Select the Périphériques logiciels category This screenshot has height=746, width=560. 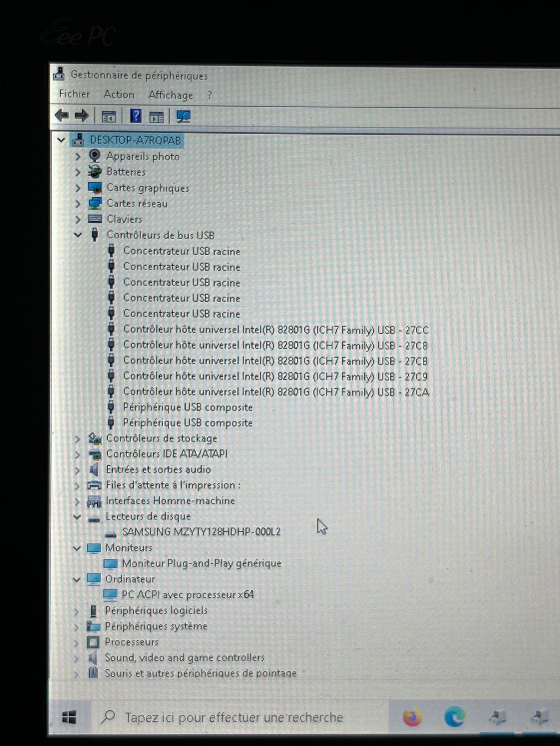(156, 611)
